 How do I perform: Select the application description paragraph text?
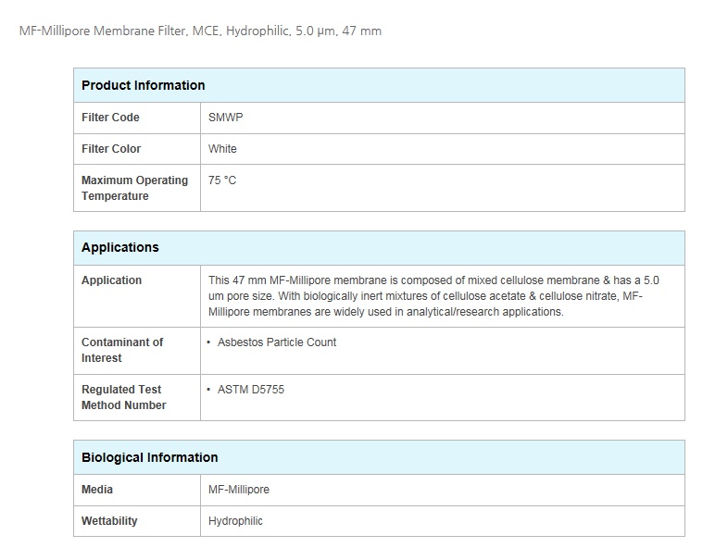pos(433,296)
